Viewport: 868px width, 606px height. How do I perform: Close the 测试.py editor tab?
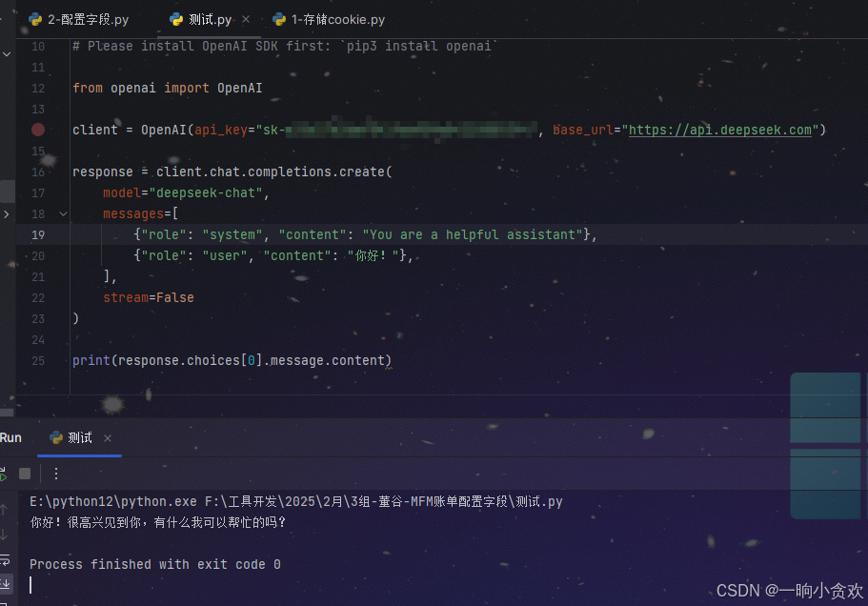pos(246,19)
